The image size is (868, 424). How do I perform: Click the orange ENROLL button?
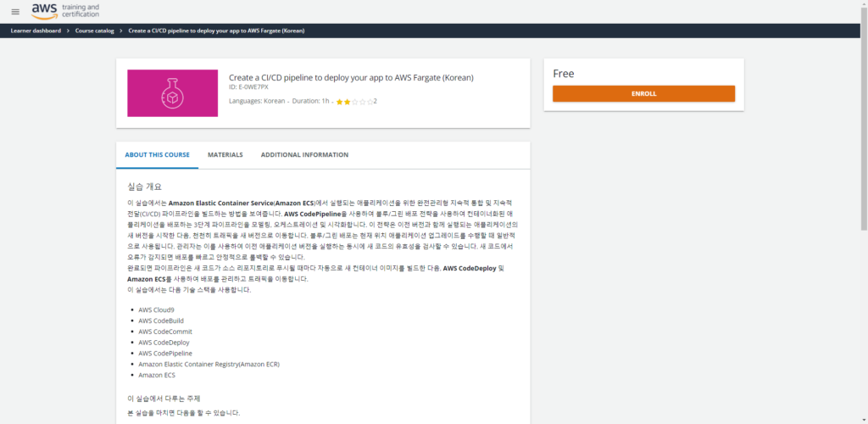(644, 93)
